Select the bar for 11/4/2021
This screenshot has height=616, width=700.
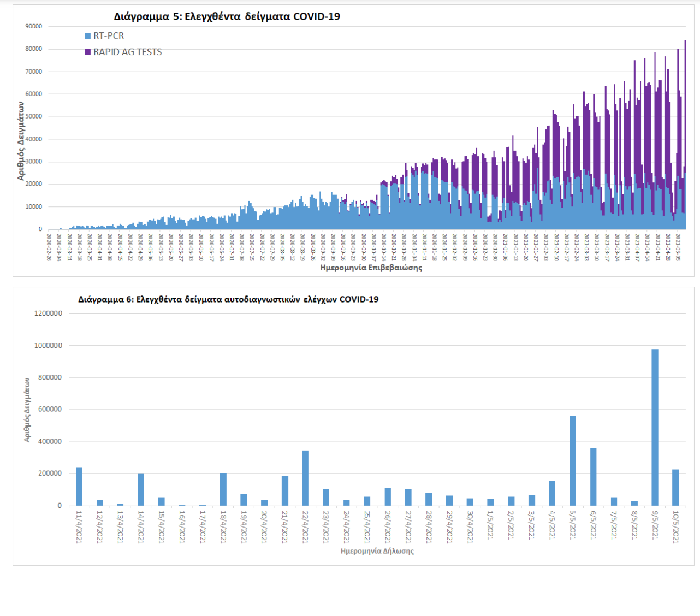(x=79, y=487)
